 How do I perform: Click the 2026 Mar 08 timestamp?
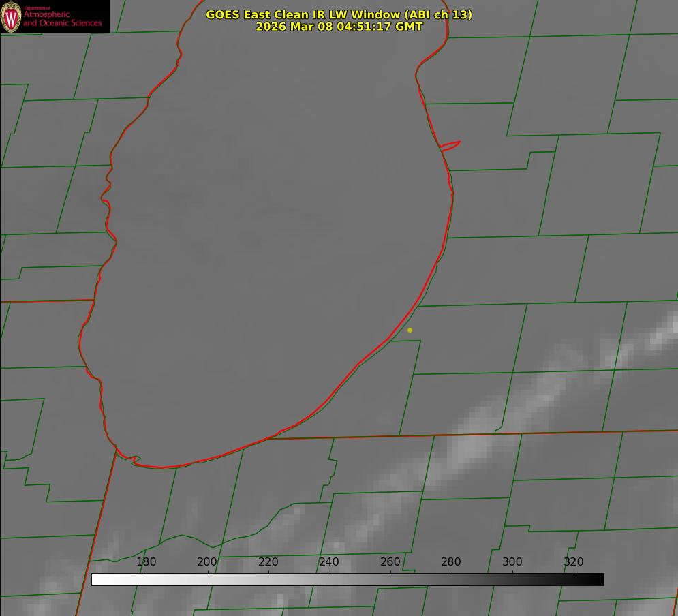(339, 27)
